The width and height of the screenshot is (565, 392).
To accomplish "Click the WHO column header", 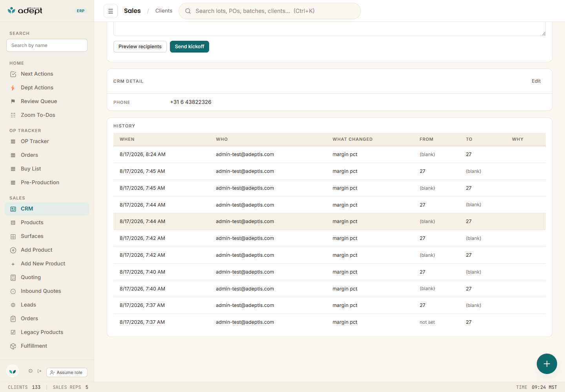I will (x=222, y=139).
